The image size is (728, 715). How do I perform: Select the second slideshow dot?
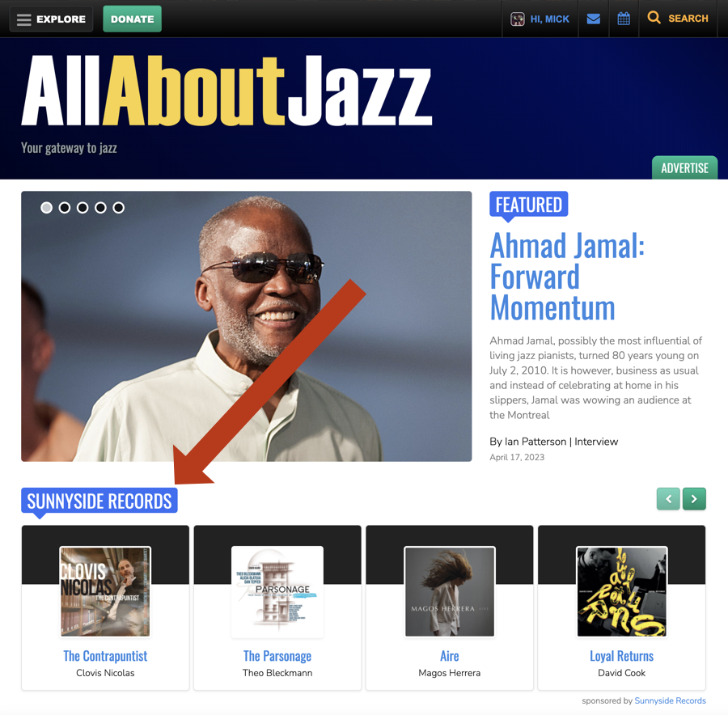65,208
